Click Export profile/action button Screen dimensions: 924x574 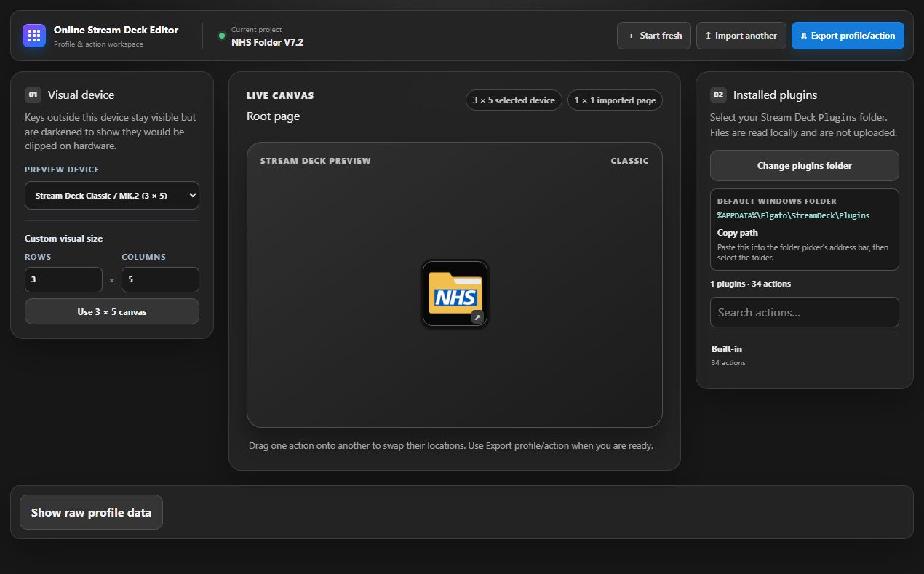(848, 36)
